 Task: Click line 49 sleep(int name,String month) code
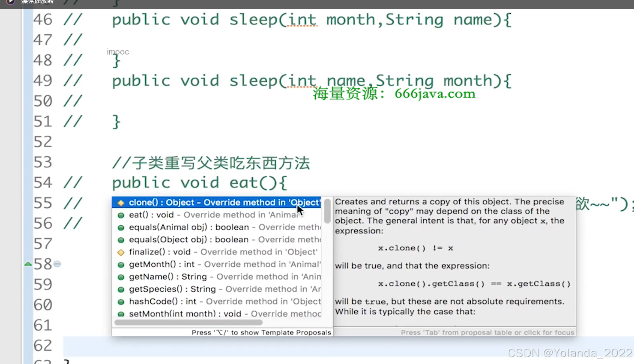pos(312,81)
